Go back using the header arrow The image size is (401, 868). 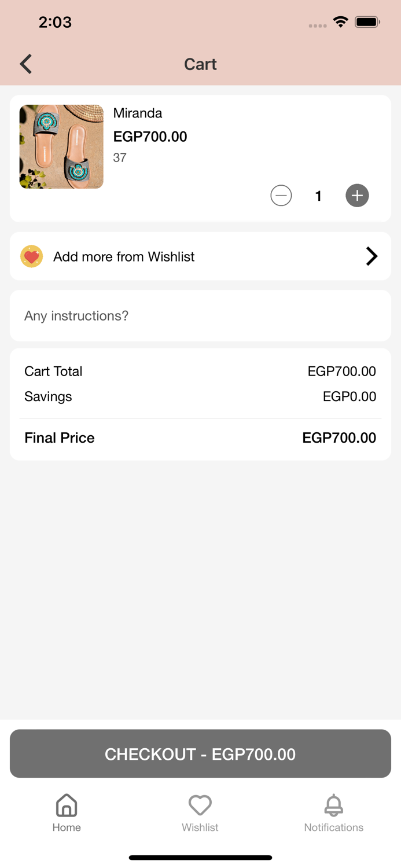pos(26,64)
